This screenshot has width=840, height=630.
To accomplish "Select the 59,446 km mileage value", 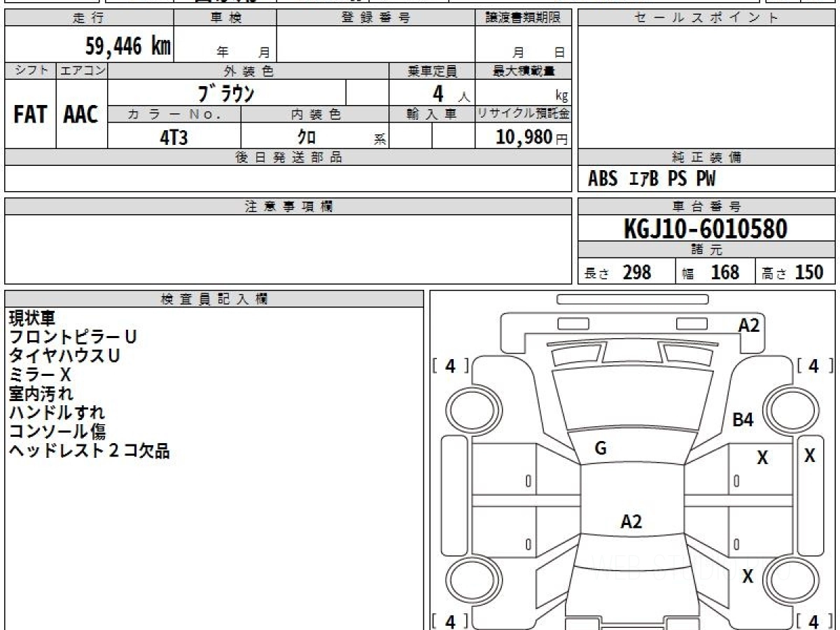I will point(128,46).
